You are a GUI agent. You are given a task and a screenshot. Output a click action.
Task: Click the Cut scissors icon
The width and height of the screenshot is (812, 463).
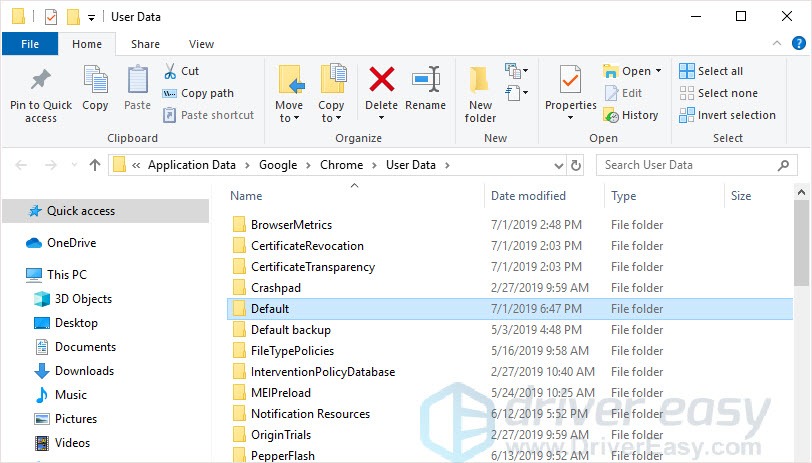(x=169, y=71)
